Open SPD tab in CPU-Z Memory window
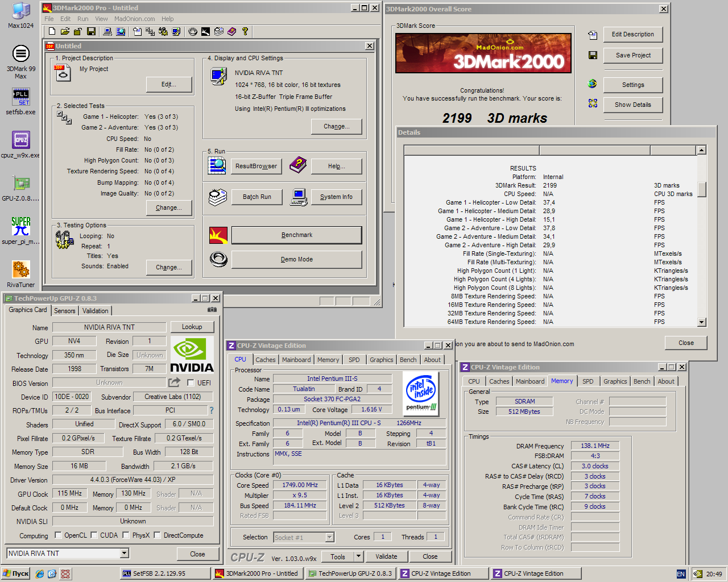The height and width of the screenshot is (582, 728). point(588,381)
